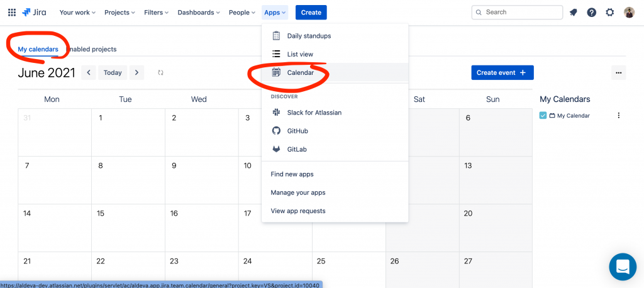
Task: Expand the Your work dropdown
Action: pos(77,13)
